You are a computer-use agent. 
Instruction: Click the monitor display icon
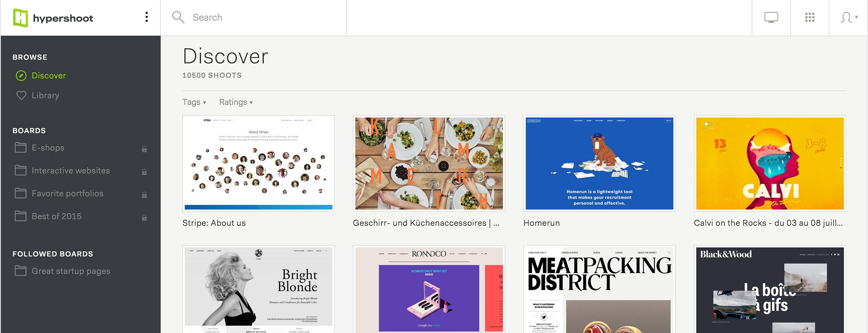771,18
